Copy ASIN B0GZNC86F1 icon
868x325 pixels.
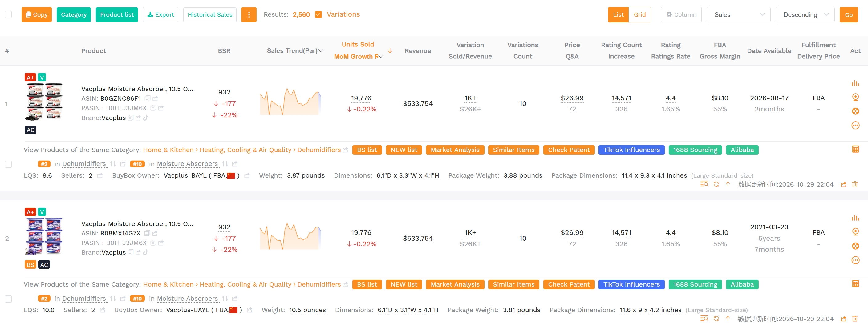tap(147, 98)
